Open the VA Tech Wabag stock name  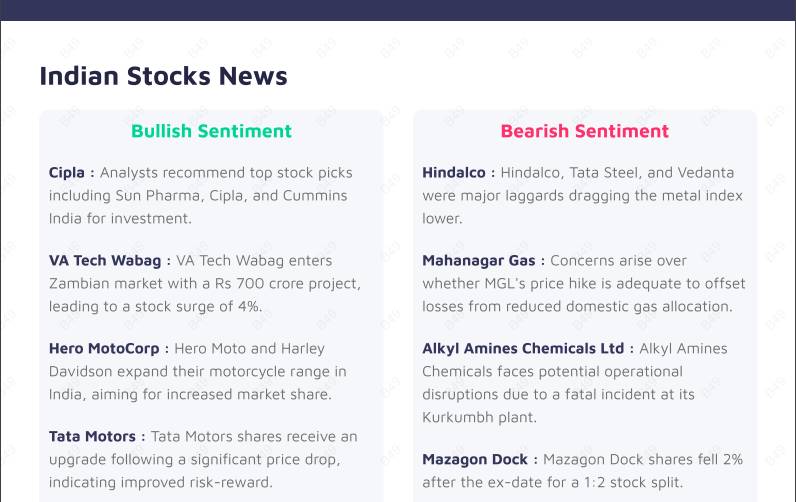[105, 260]
